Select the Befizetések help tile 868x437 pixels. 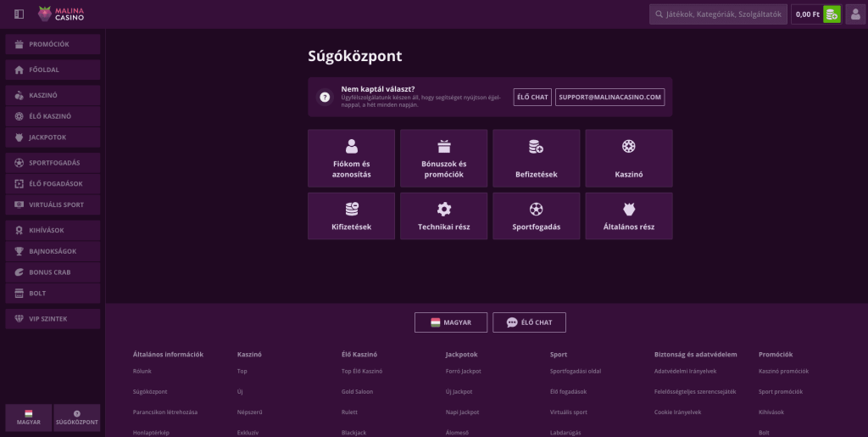[536, 158]
